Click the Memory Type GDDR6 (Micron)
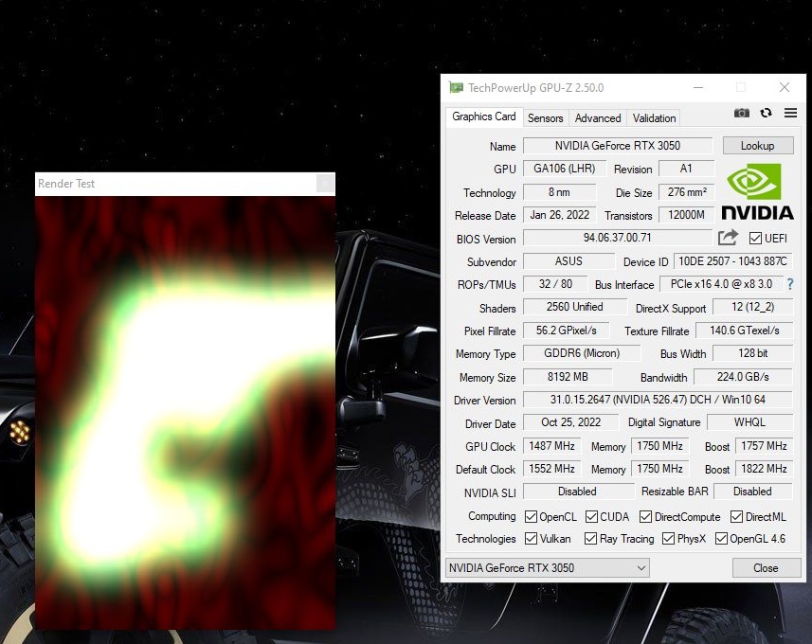 (x=582, y=353)
